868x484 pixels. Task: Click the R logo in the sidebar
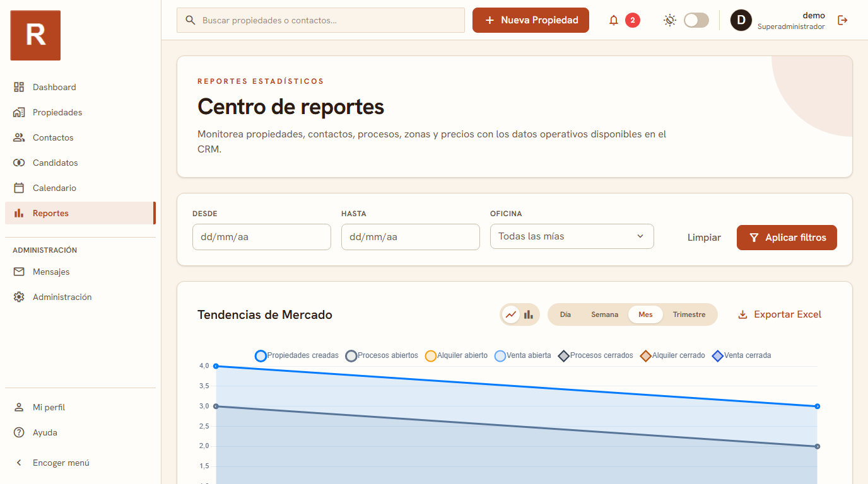(x=35, y=35)
